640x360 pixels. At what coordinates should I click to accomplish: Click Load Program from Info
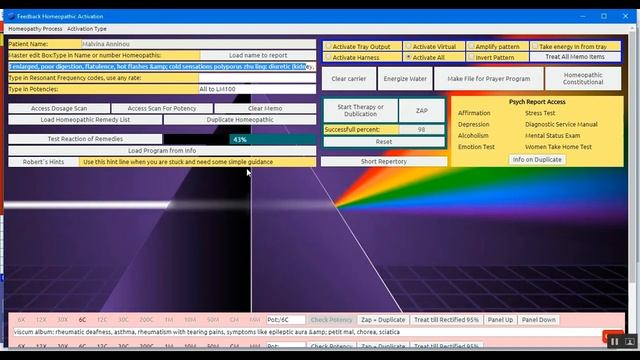[x=162, y=151]
